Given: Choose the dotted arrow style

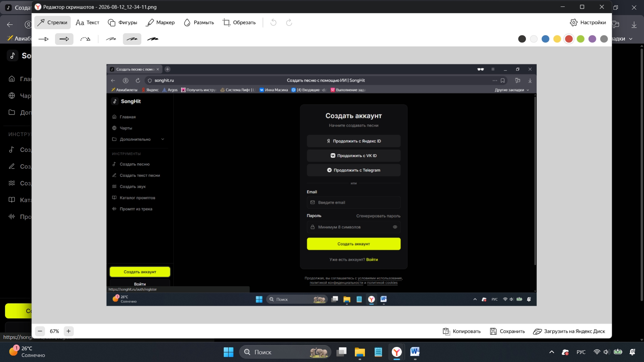Looking at the screenshot, I should (x=85, y=39).
